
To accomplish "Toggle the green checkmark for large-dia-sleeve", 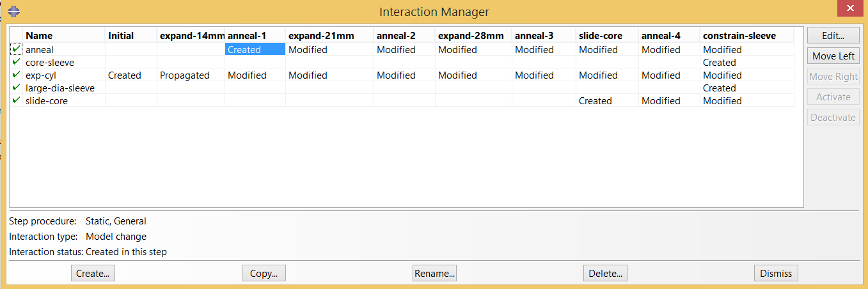I will 16,88.
